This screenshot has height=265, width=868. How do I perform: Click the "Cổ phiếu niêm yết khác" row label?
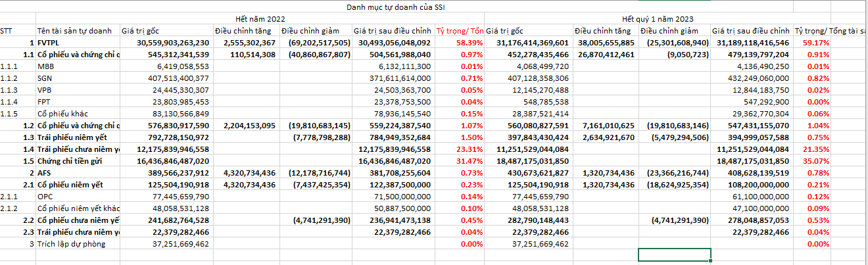78,208
